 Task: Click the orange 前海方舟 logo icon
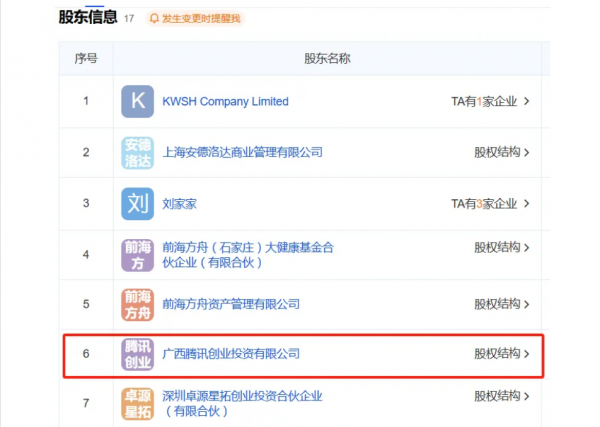pyautogui.click(x=137, y=305)
